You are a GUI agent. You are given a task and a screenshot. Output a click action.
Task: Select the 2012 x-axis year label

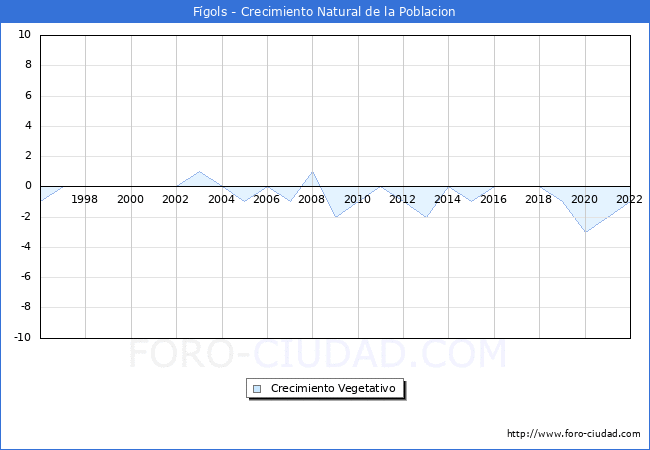pos(402,199)
